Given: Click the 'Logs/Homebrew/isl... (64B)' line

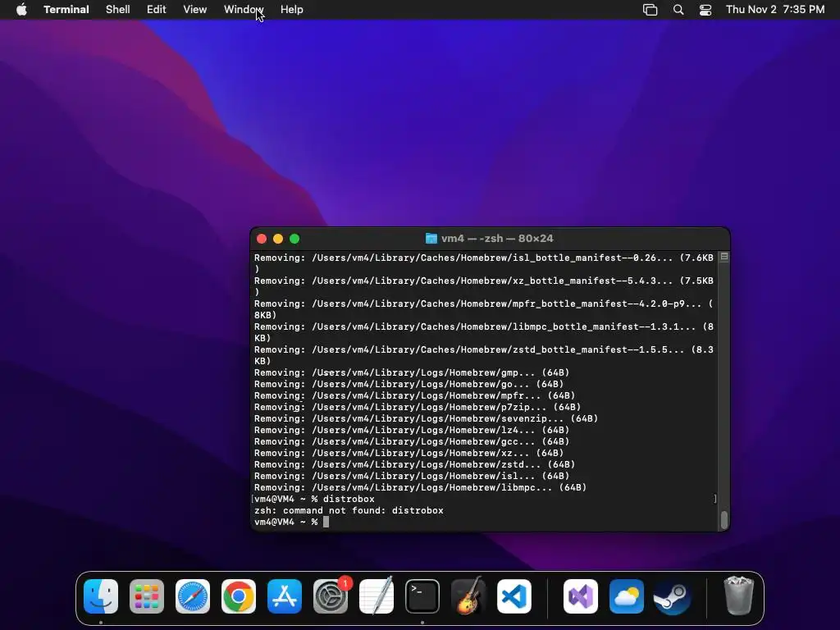Looking at the screenshot, I should point(412,476).
